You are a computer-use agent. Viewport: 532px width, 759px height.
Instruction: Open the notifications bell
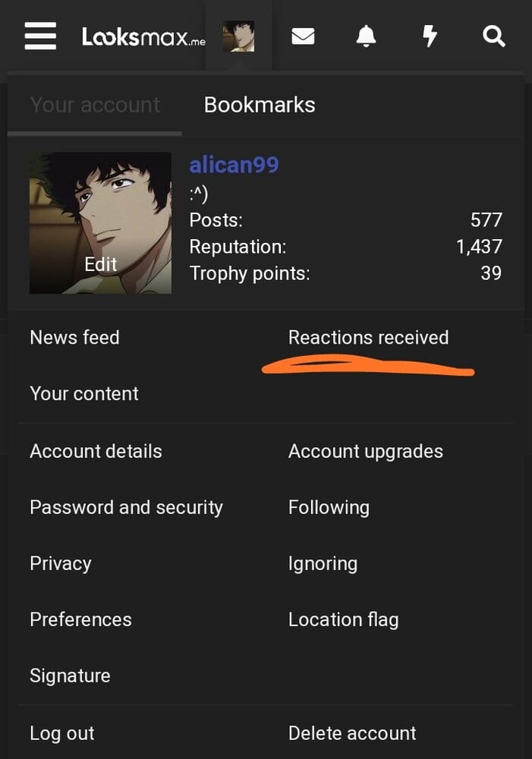point(366,36)
